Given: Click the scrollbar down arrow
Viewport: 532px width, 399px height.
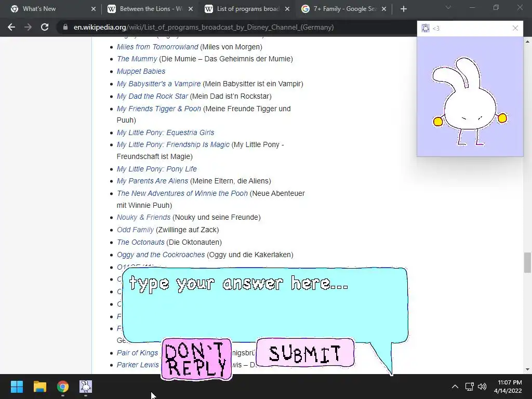Looking at the screenshot, I should point(527,369).
